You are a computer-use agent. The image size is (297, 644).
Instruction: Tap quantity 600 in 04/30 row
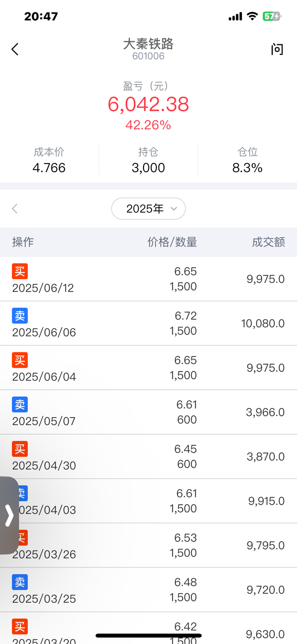point(187,464)
